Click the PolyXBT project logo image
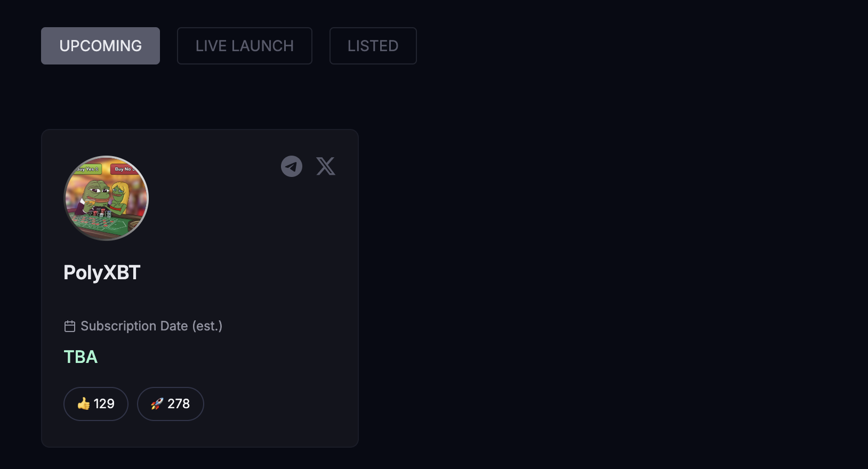The width and height of the screenshot is (868, 469). click(x=106, y=198)
